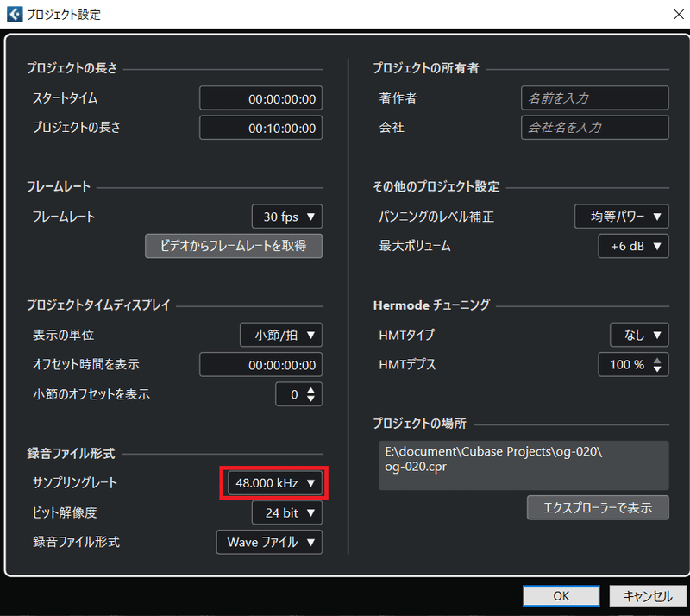
Task: Open the フレームレート 30 fps dropdown
Action: 287,217
